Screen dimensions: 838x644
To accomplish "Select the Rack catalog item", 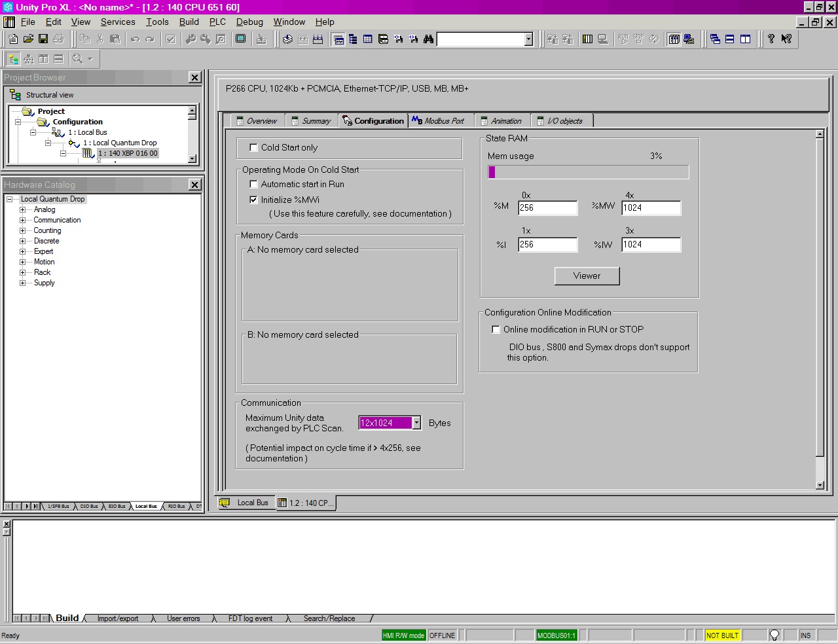I will coord(42,273).
